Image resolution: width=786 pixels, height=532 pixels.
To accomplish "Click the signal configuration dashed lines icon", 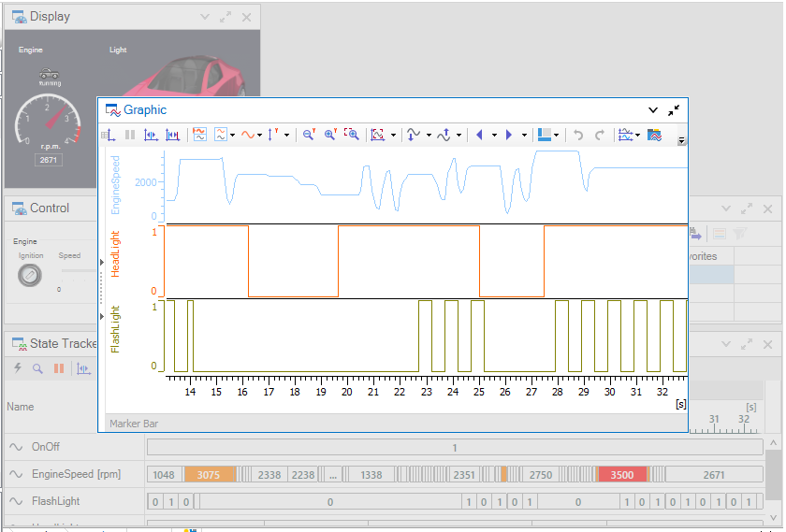I will click(x=626, y=135).
